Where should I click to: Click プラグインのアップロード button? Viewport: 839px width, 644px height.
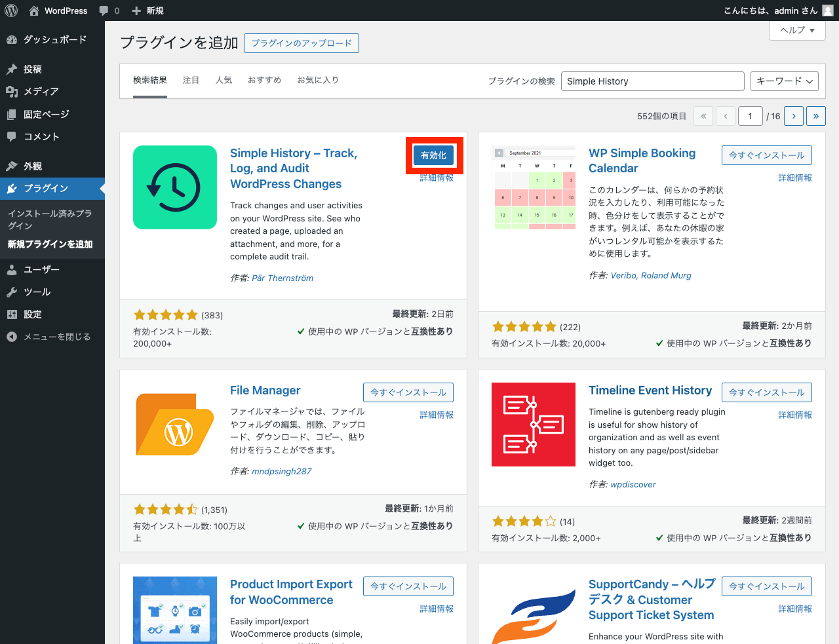tap(302, 43)
